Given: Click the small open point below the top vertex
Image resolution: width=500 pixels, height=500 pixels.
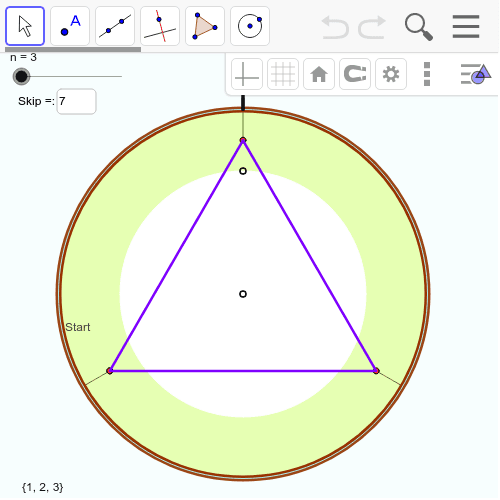Looking at the screenshot, I should (243, 171).
